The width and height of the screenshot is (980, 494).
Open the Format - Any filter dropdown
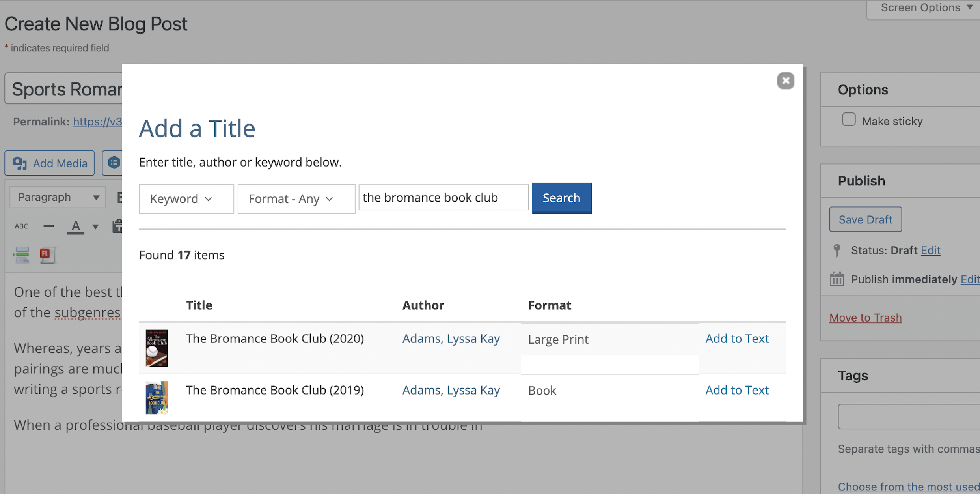(x=296, y=198)
